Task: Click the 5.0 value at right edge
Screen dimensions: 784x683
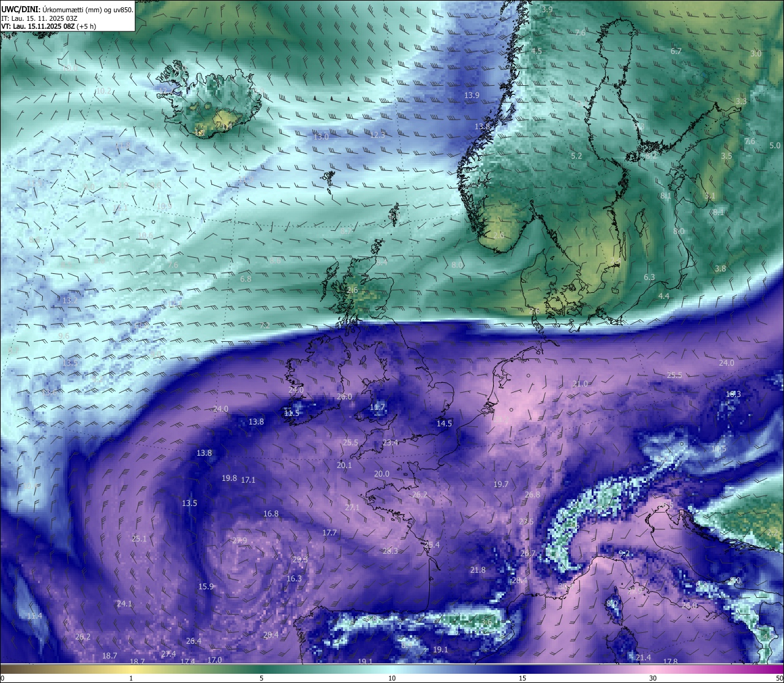Action: pyautogui.click(x=775, y=145)
